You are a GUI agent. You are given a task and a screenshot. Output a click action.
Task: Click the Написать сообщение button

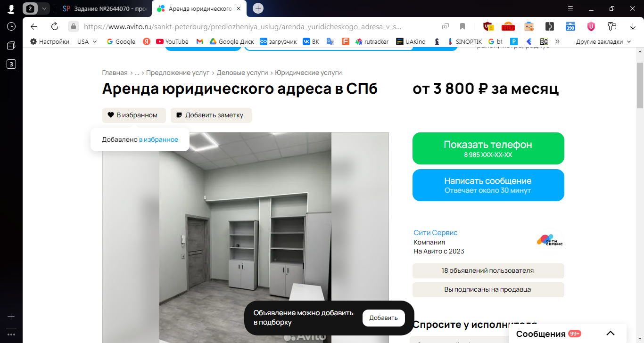(x=488, y=185)
